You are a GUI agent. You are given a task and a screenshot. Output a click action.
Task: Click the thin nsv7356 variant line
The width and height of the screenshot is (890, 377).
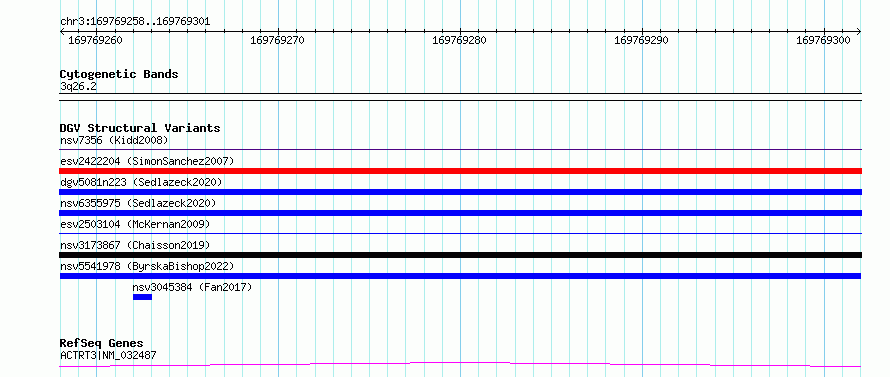point(461,150)
